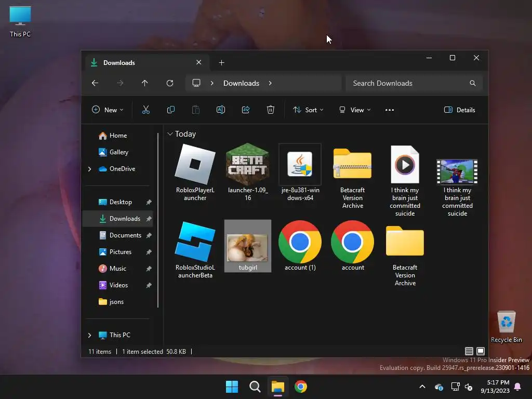The height and width of the screenshot is (399, 532).
Task: Select the RobloxPlayerLauncher file
Action: (x=195, y=172)
